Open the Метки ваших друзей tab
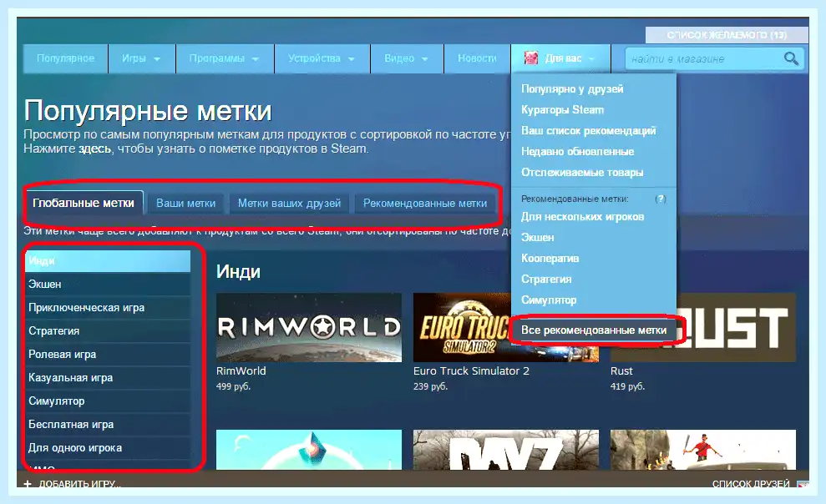This screenshot has width=826, height=504. pos(289,204)
